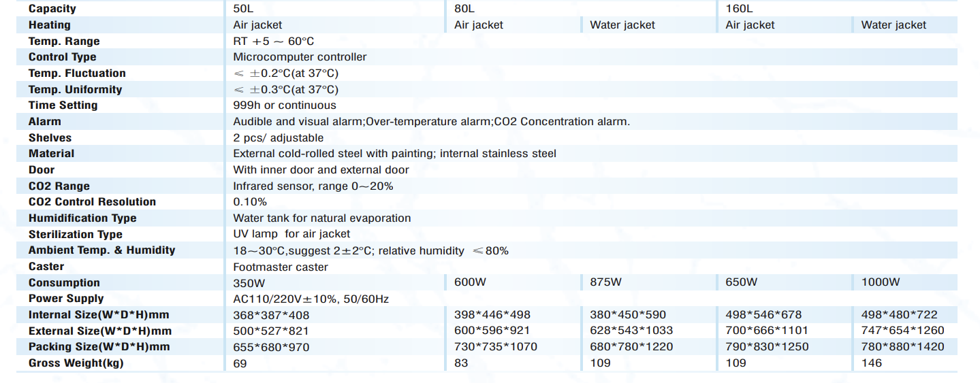Click internal size value "368*387*408"
The width and height of the screenshot is (980, 383).
(x=271, y=315)
